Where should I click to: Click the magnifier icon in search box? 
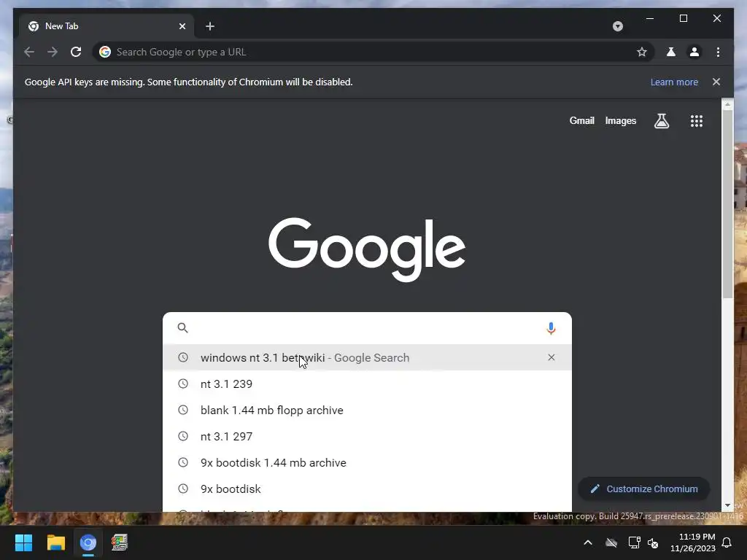pos(182,327)
